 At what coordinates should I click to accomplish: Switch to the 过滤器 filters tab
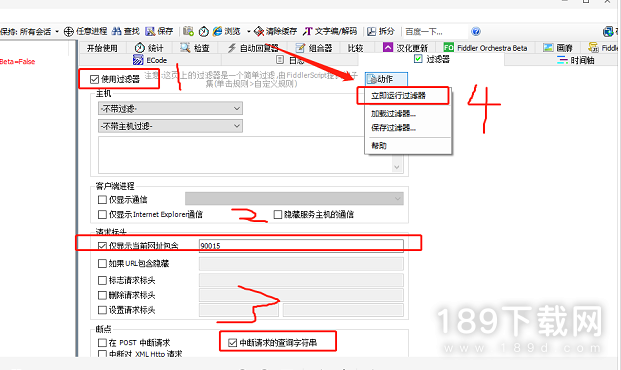(x=432, y=59)
